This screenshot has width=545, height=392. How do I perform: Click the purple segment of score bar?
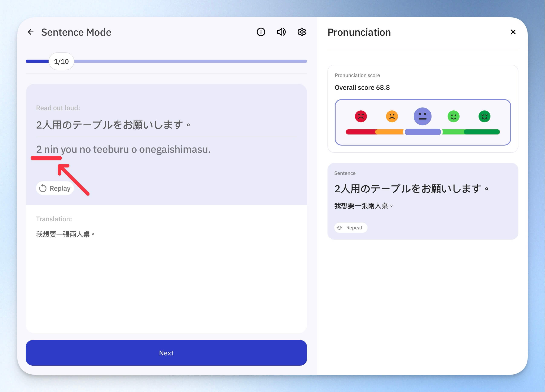[423, 132]
